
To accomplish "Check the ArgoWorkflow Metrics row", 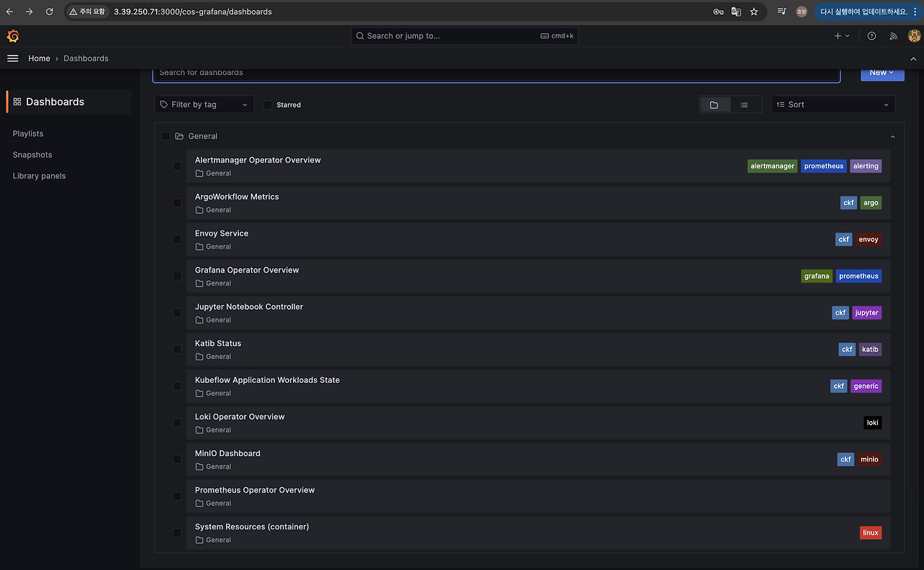I will point(177,203).
